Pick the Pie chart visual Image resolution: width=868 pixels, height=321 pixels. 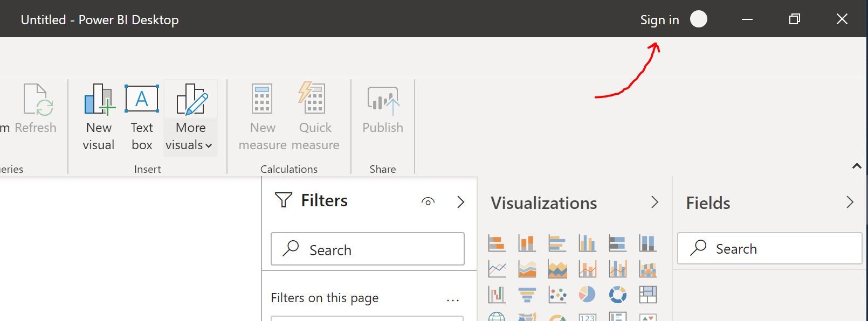588,295
